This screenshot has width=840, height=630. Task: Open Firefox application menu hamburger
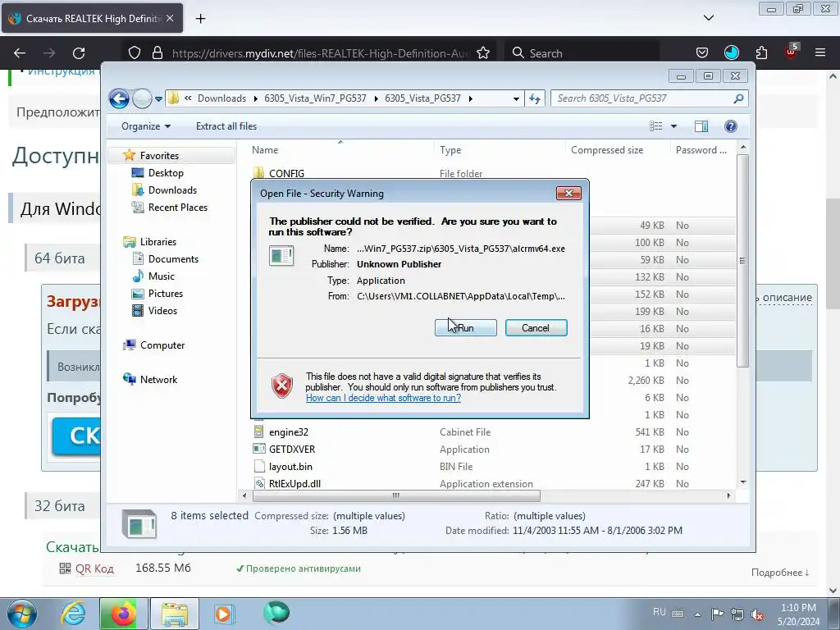[820, 53]
